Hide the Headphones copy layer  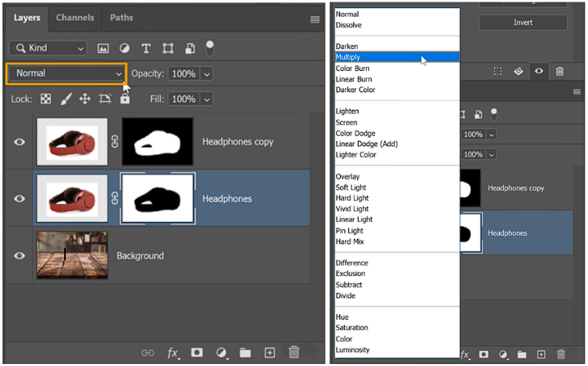tap(19, 142)
